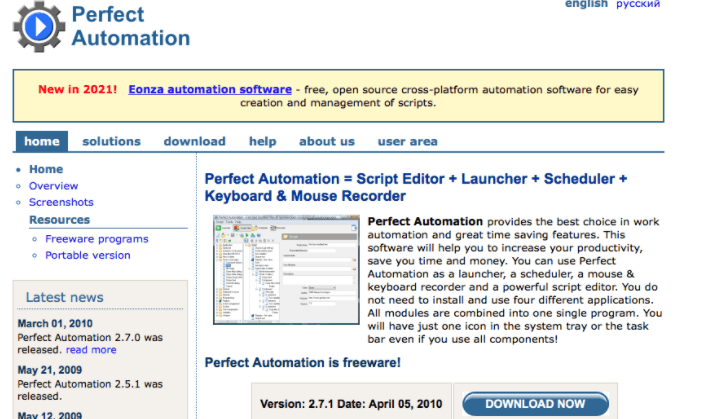
Task: Open the help tab
Action: [263, 141]
